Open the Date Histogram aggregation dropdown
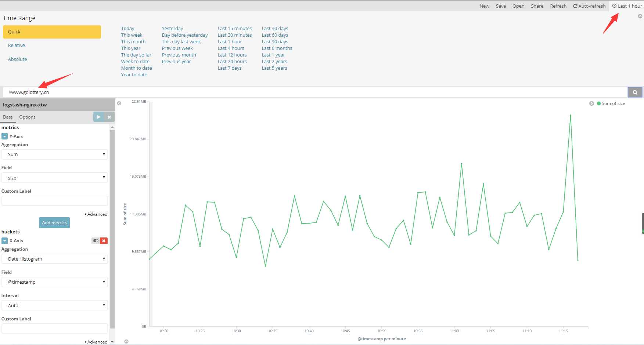 (x=54, y=259)
